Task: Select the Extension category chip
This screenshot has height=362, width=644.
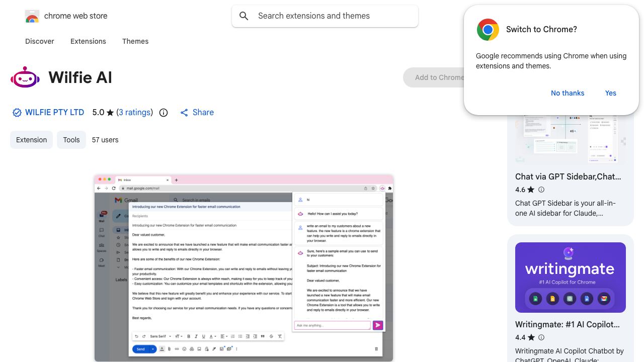Action: [x=31, y=140]
